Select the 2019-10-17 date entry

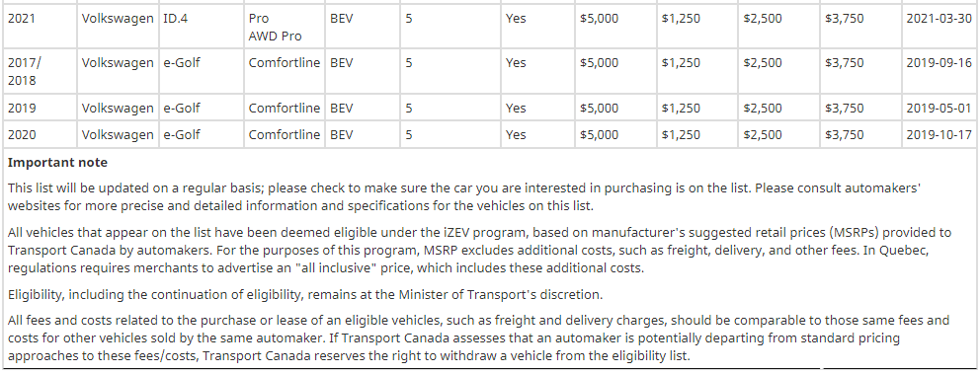point(939,135)
